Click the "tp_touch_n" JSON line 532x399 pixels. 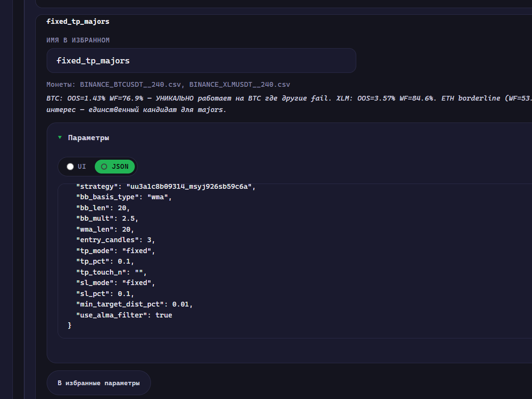[111, 272]
